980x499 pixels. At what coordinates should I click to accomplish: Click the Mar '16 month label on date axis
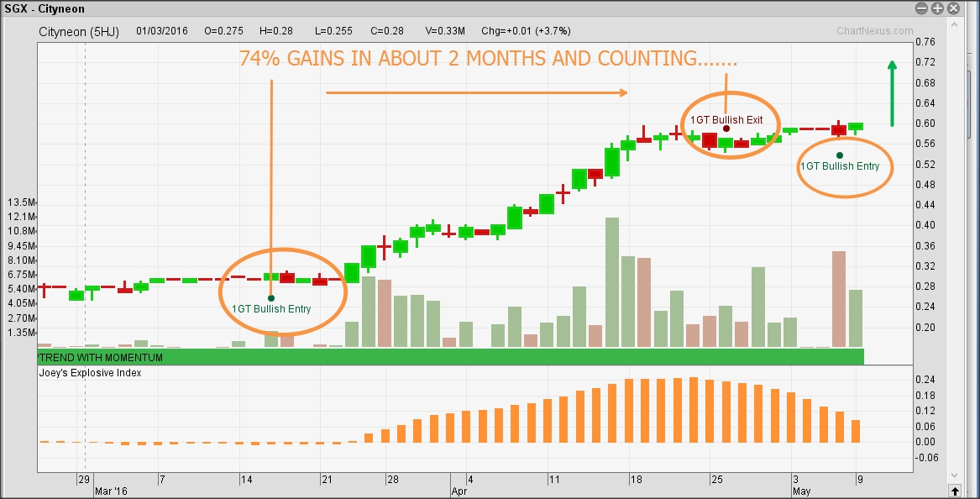tap(111, 491)
